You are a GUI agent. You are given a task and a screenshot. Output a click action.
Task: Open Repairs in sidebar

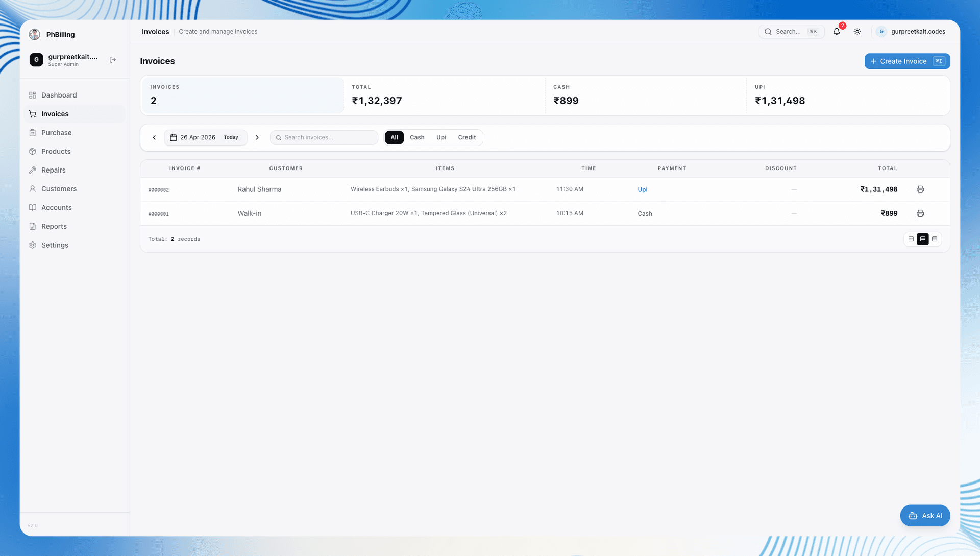tap(75, 170)
